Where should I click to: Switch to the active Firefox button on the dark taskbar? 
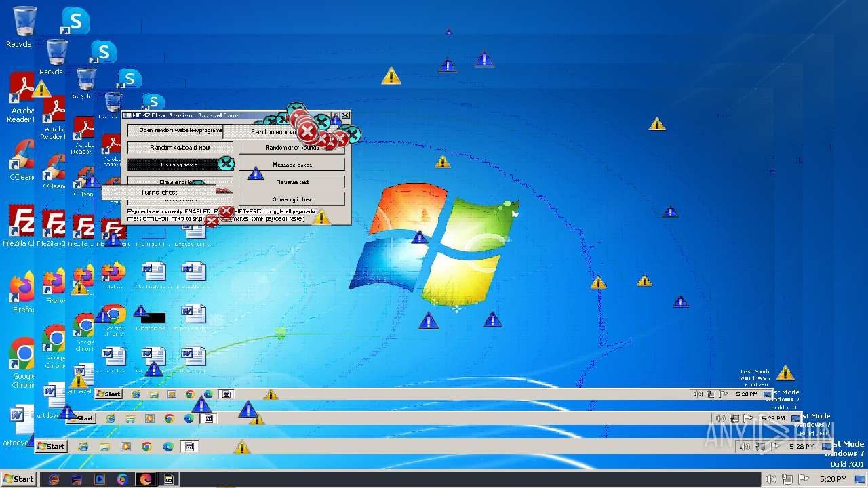146,479
